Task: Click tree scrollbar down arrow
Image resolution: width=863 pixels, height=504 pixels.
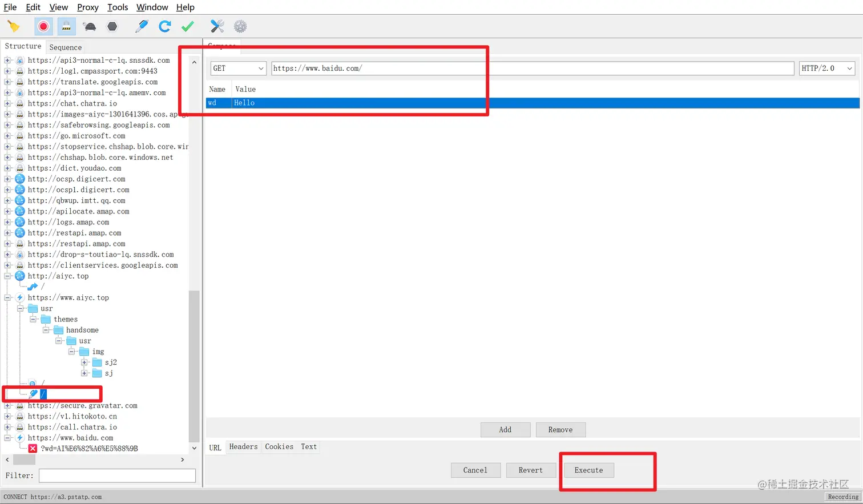Action: click(194, 448)
